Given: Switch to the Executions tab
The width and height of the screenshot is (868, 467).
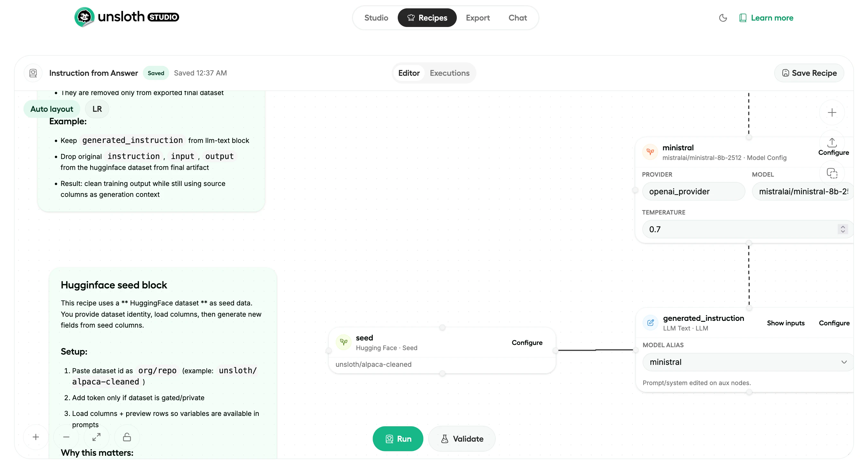Looking at the screenshot, I should point(449,73).
